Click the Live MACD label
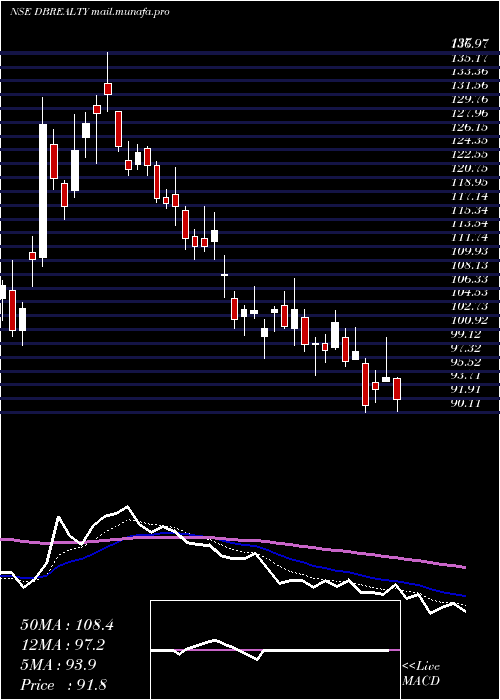 pos(421,674)
